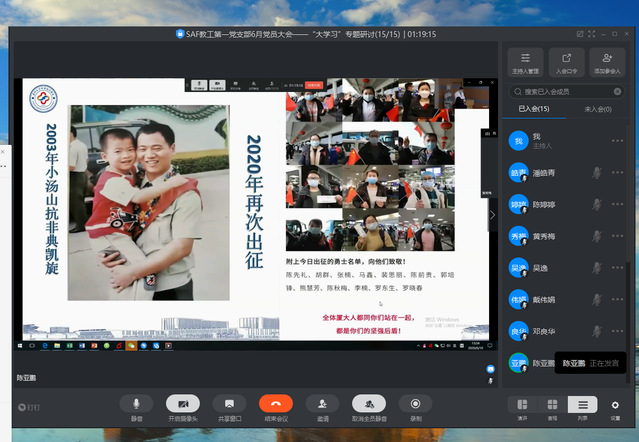Toggle 潘皓青's microphone
639x442 pixels.
[x=597, y=173]
